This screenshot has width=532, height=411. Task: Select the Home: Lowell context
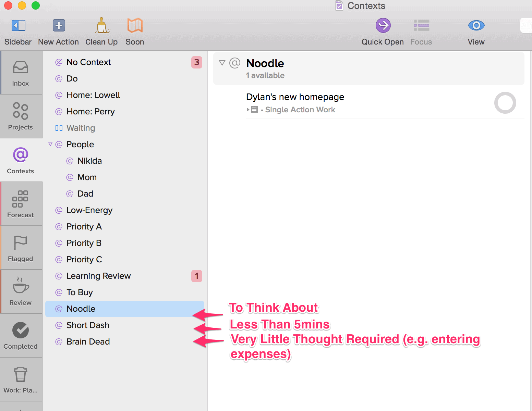point(125,95)
